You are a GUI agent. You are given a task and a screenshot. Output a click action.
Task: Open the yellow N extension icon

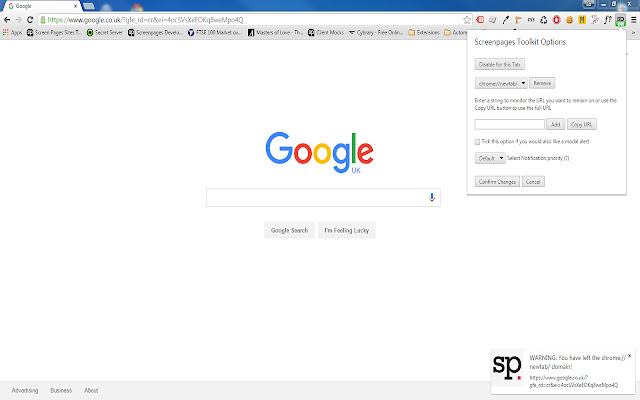[x=582, y=20]
